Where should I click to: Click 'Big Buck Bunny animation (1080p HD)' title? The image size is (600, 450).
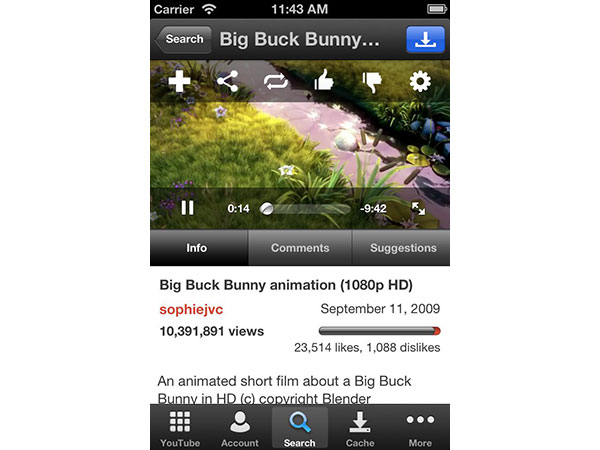(x=286, y=285)
